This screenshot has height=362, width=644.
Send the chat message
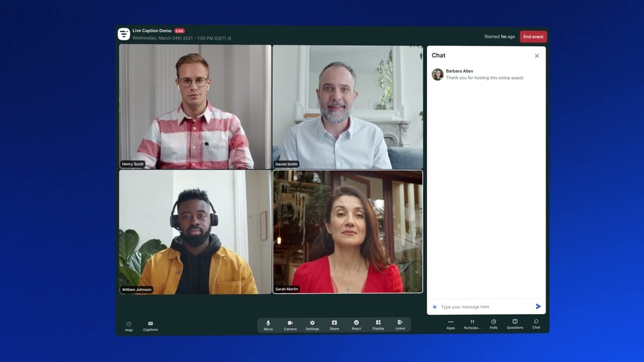coord(538,306)
